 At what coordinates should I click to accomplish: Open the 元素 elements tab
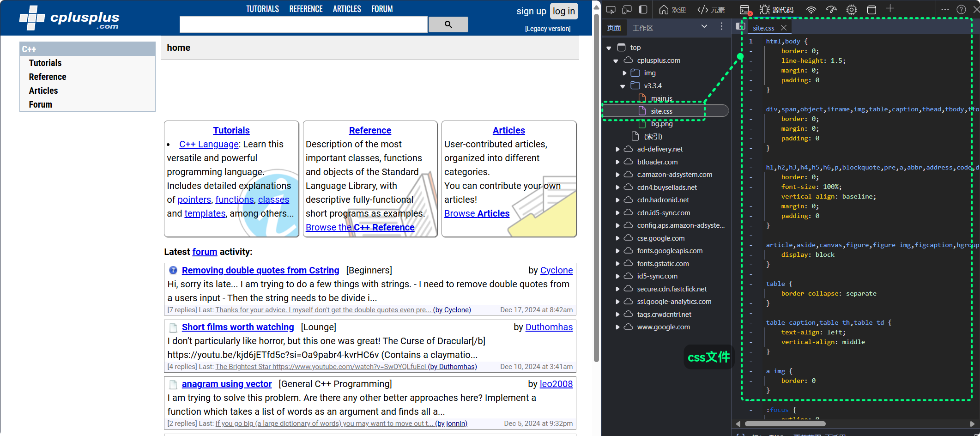pos(711,10)
